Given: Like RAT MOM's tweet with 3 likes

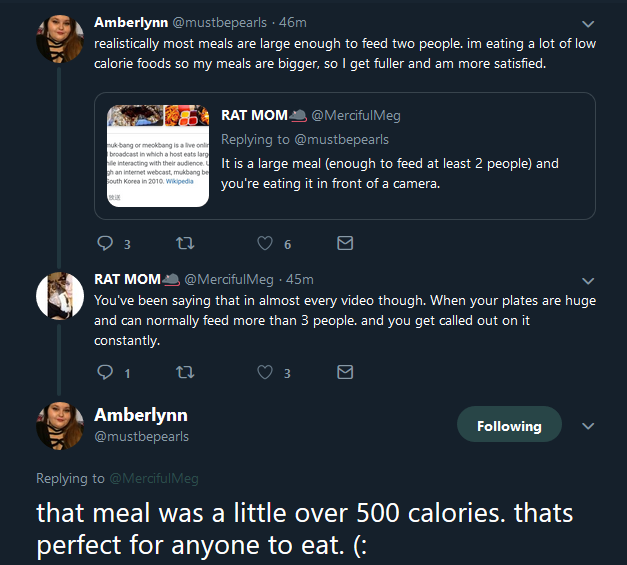Looking at the screenshot, I should pos(265,372).
